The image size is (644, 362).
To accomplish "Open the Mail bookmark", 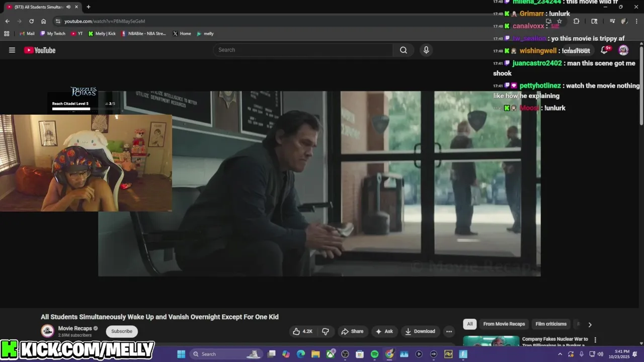I will point(27,34).
